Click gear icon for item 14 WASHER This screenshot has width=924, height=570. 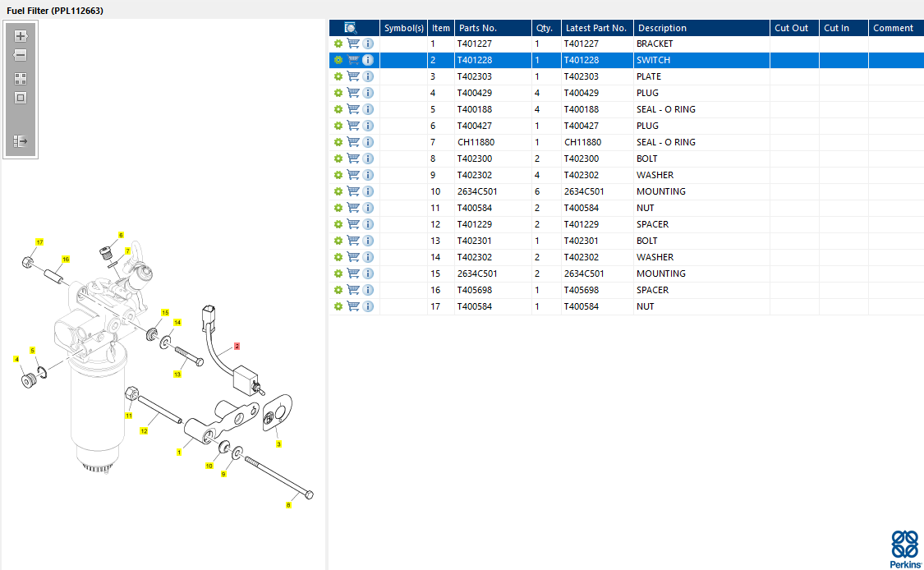click(338, 257)
